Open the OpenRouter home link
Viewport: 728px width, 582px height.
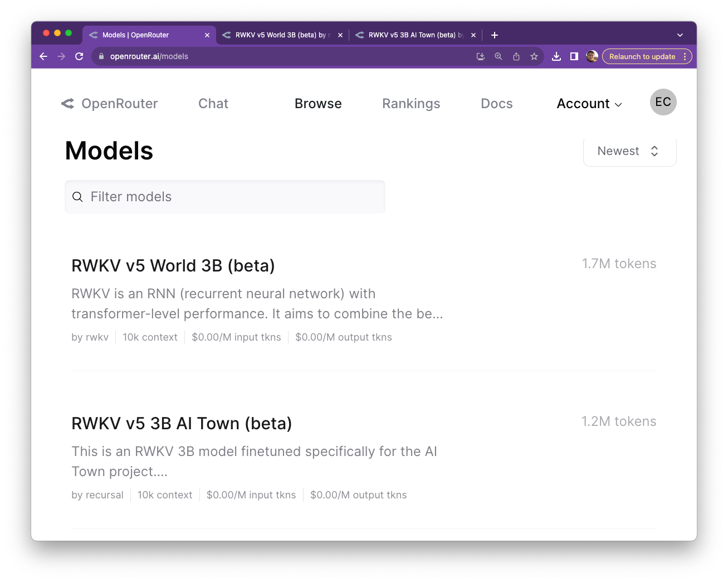[110, 104]
